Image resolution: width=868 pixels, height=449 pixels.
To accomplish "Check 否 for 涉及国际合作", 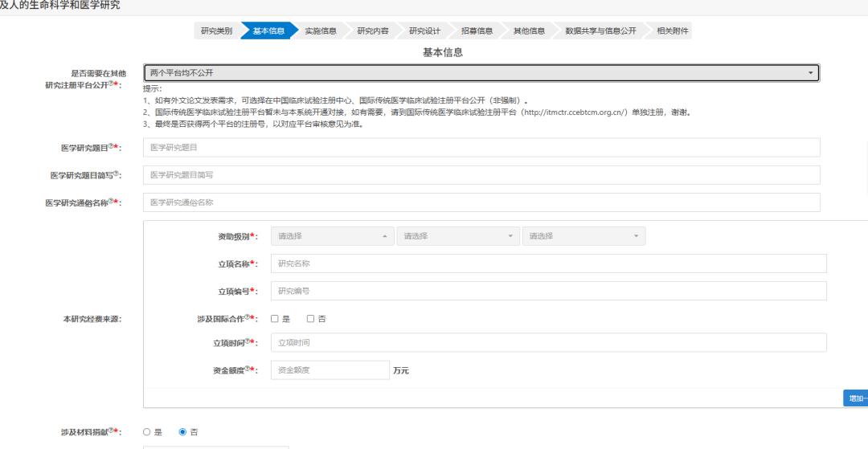I will click(310, 319).
